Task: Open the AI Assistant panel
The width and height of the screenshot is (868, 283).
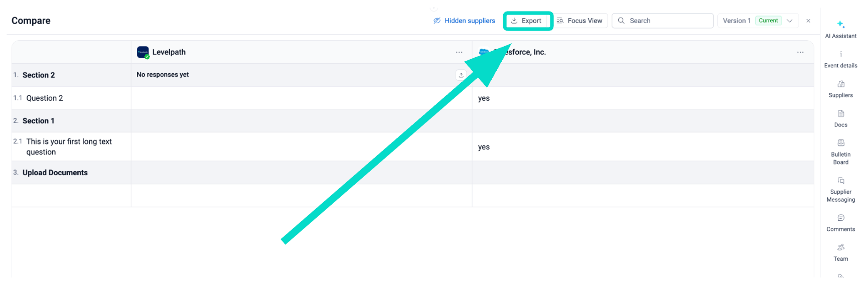Action: pos(840,29)
